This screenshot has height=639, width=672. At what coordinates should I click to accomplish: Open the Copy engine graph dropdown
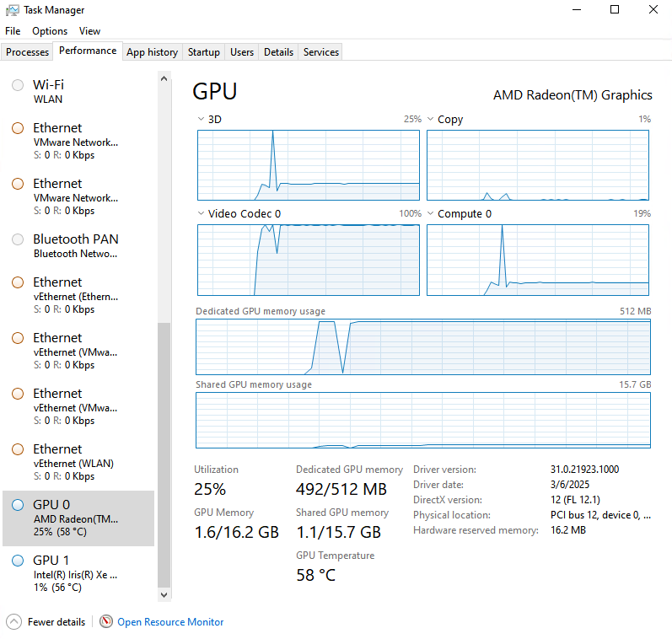click(430, 120)
